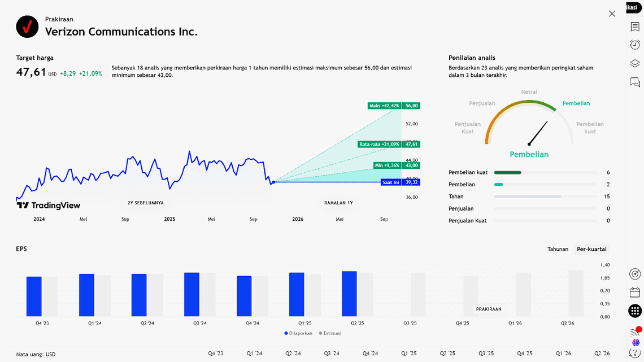This screenshot has width=644, height=362.
Task: Click the Pembelian kuat rating bar
Action: click(545, 172)
